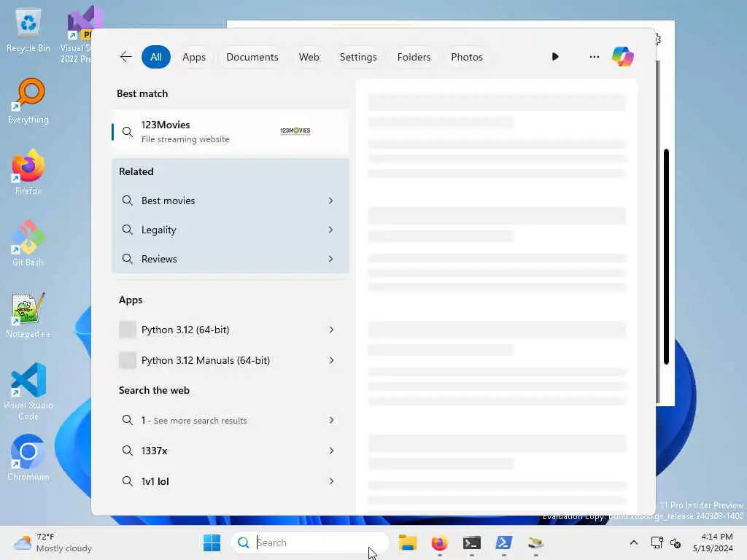The image size is (747, 560).
Task: Expand the Reviews chevron
Action: (x=330, y=259)
